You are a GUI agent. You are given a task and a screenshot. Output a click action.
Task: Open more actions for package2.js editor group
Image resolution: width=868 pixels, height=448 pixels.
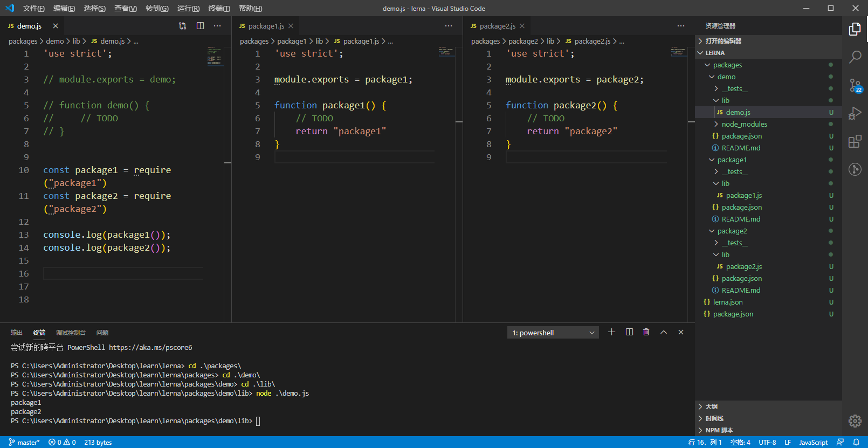681,26
